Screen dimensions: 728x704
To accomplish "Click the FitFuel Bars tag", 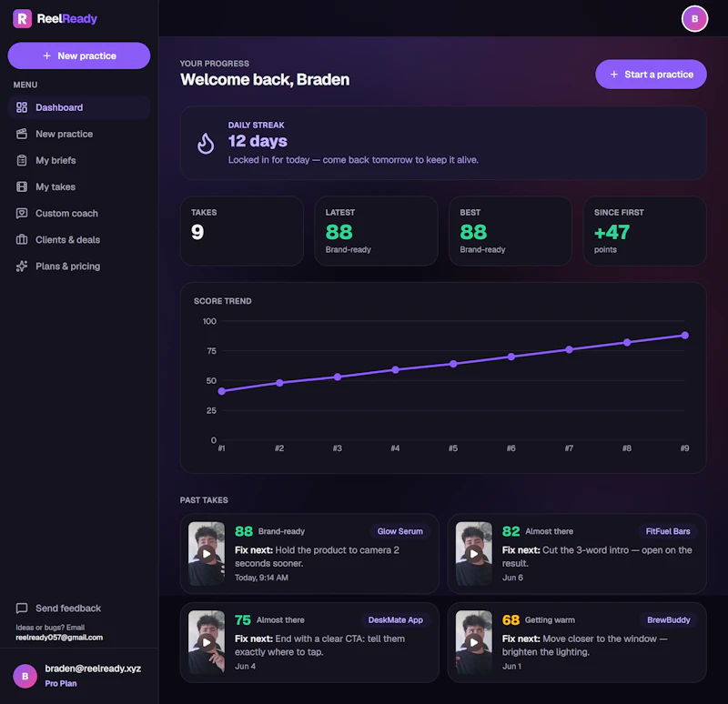I will pos(668,531).
